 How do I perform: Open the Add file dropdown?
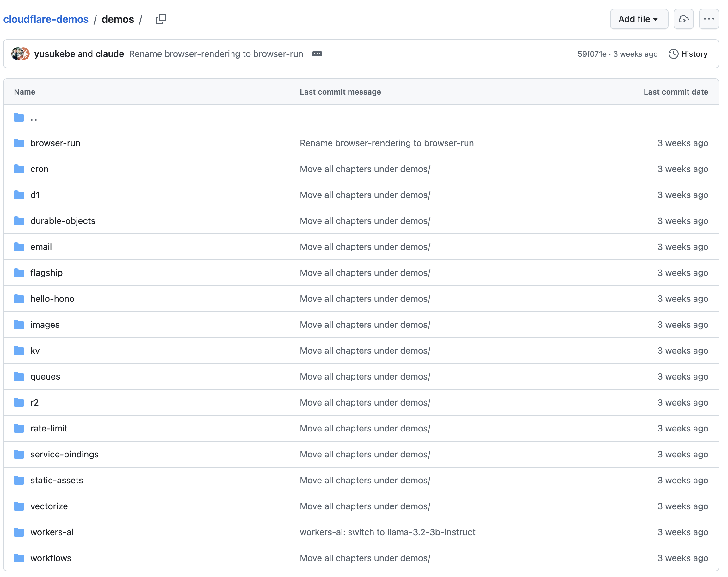(639, 19)
